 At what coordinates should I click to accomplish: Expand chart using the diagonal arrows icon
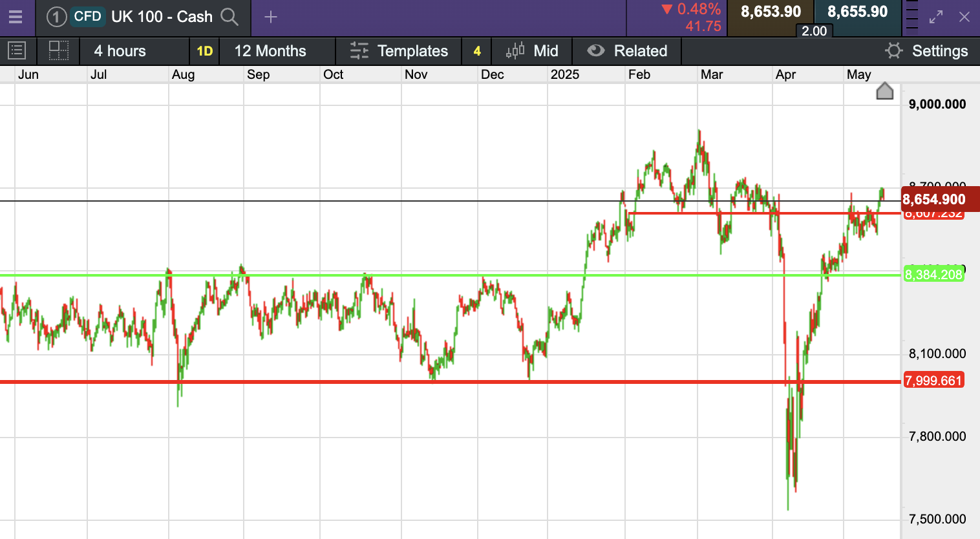pos(936,17)
